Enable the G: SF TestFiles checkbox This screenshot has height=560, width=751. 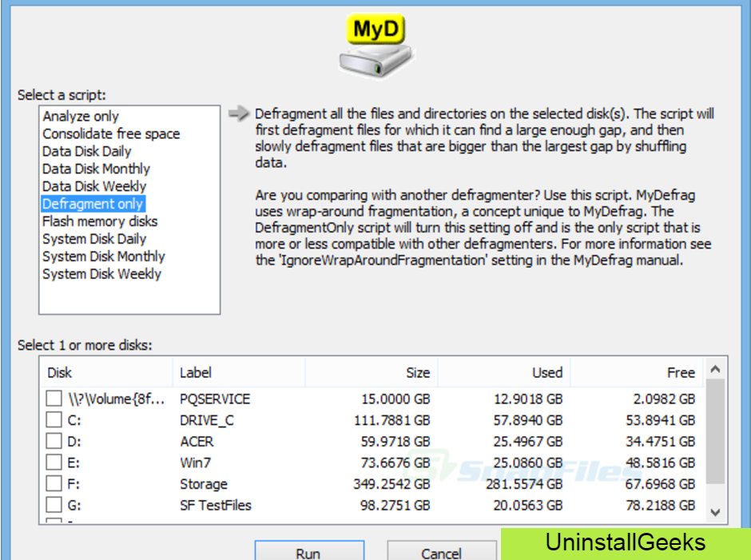click(54, 504)
